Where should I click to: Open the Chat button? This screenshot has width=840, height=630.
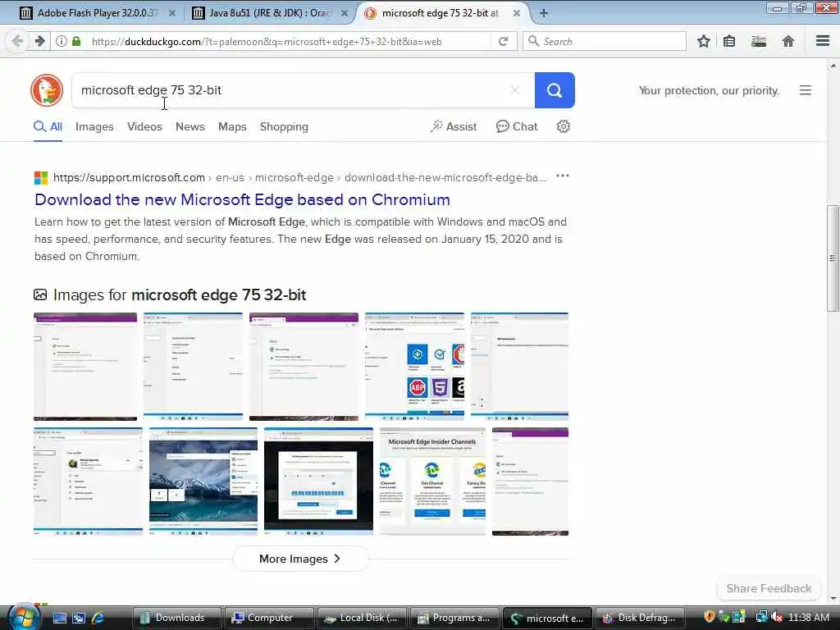[517, 126]
